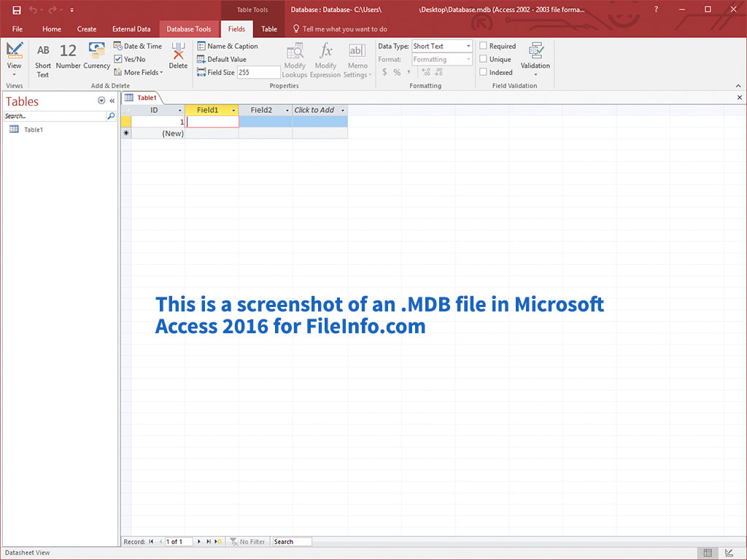The width and height of the screenshot is (747, 560).
Task: Close Table1 with the X button
Action: tap(740, 98)
